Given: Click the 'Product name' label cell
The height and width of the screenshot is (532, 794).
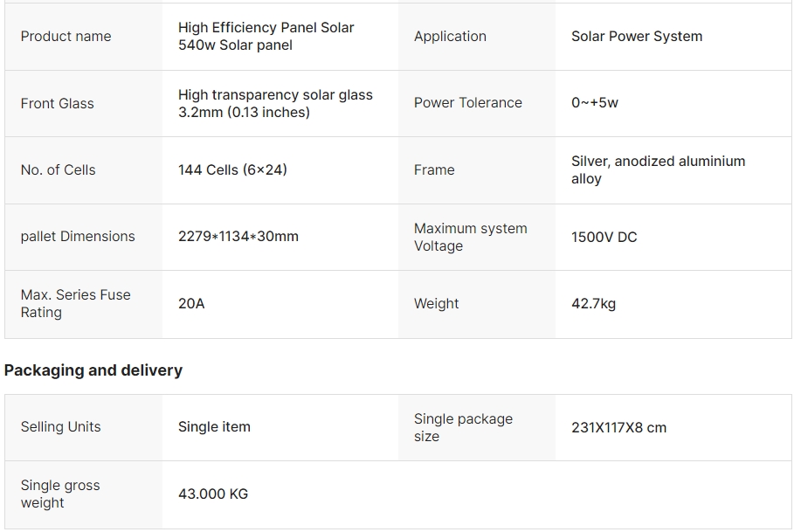Looking at the screenshot, I should pyautogui.click(x=66, y=37).
